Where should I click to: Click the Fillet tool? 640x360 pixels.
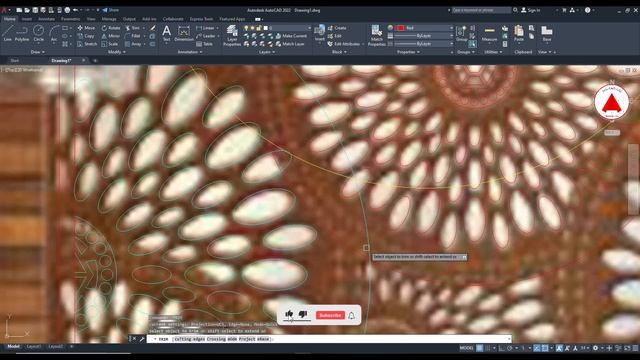click(133, 36)
